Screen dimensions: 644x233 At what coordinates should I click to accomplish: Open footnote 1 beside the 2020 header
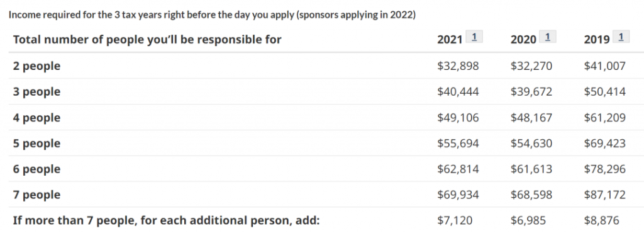coord(548,37)
